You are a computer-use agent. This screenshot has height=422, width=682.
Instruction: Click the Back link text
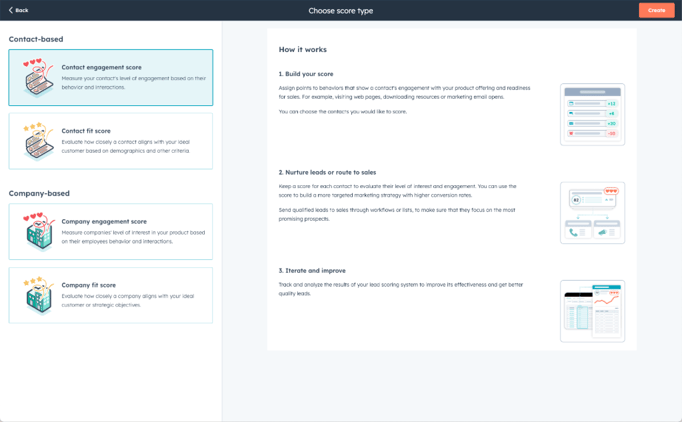point(22,10)
